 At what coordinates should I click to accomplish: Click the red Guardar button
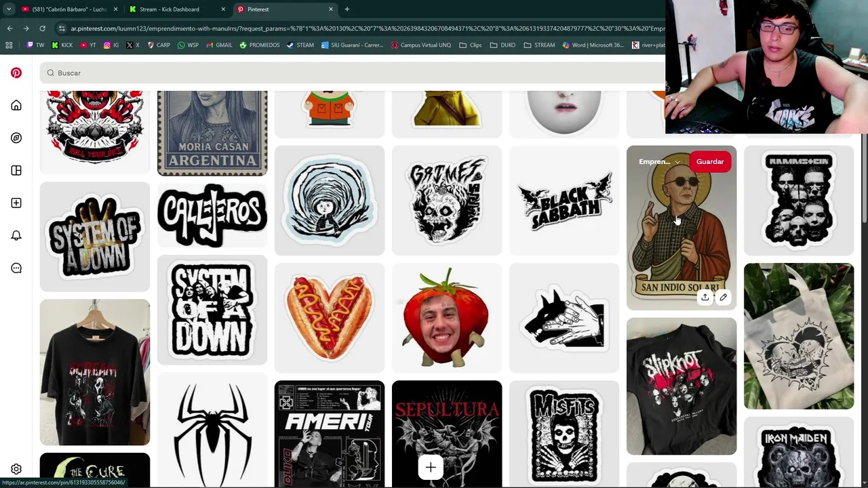click(710, 162)
